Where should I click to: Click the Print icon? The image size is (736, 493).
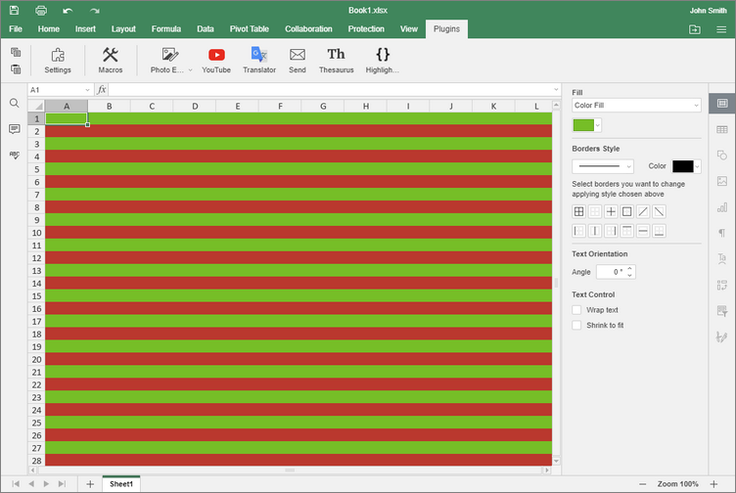coord(41,10)
